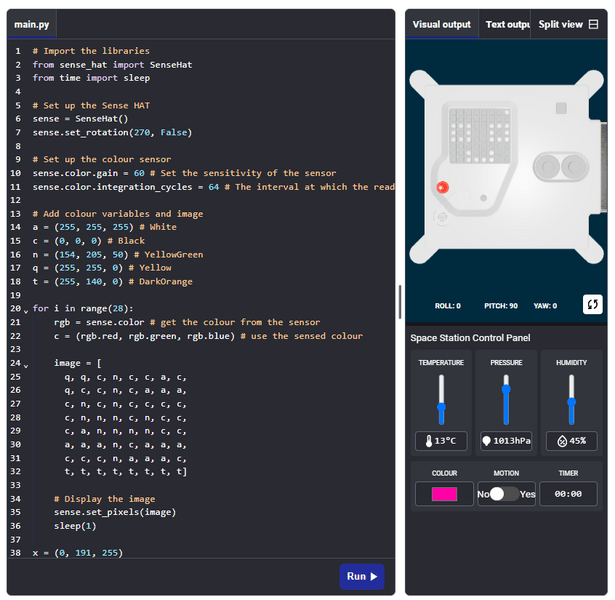Click the LED matrix on the Sense HAT

(x=479, y=136)
